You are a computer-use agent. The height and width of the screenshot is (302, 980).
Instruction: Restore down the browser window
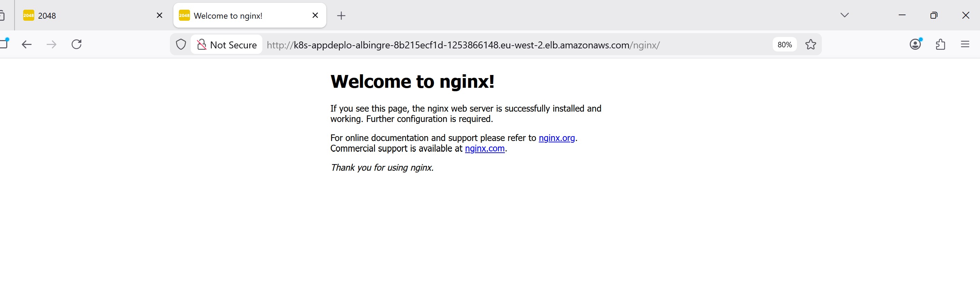pos(934,15)
